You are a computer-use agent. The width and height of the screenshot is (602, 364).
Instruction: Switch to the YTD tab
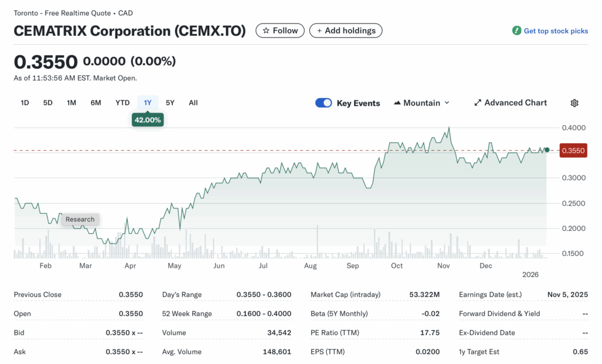coord(122,102)
